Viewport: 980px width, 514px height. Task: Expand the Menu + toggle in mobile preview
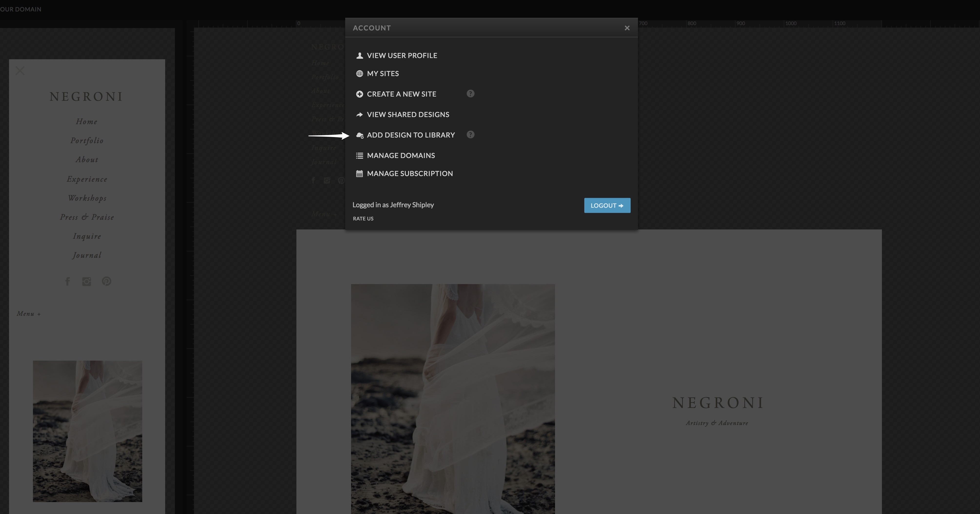pos(29,314)
